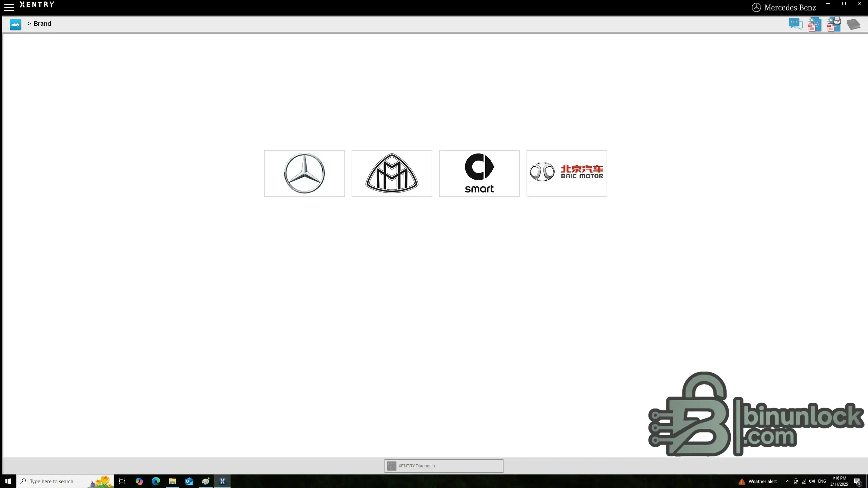Open Outlook from the taskbar
868x488 pixels.
click(x=189, y=481)
